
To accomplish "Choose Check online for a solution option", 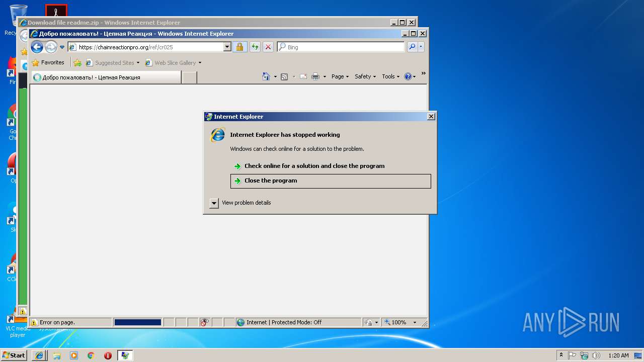I will tap(331, 166).
